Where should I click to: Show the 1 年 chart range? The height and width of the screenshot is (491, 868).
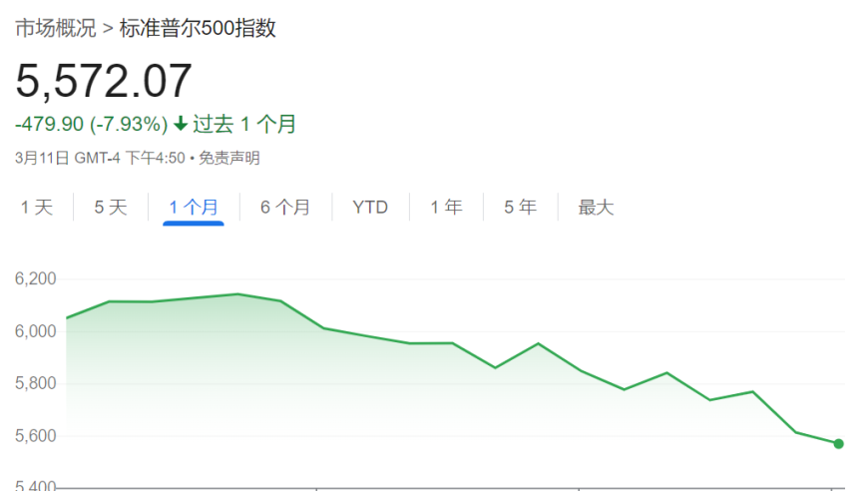pyautogui.click(x=446, y=208)
